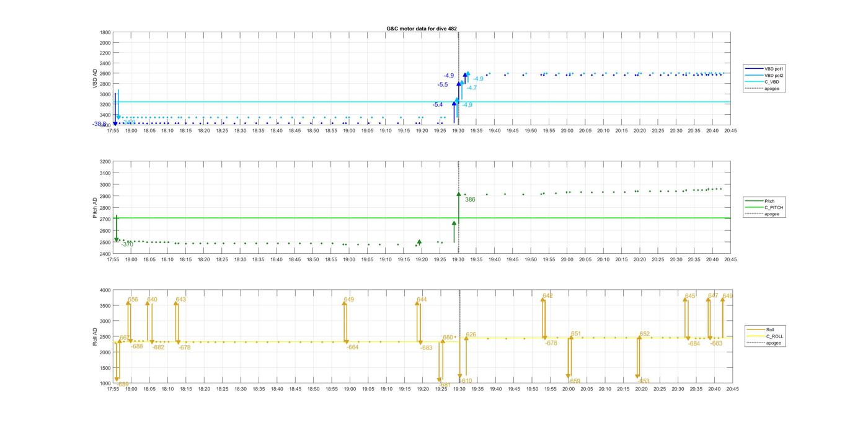This screenshot has height=430, width=868.
Task: Click the horizontal cyan C_VBD line
Action: tap(422, 102)
